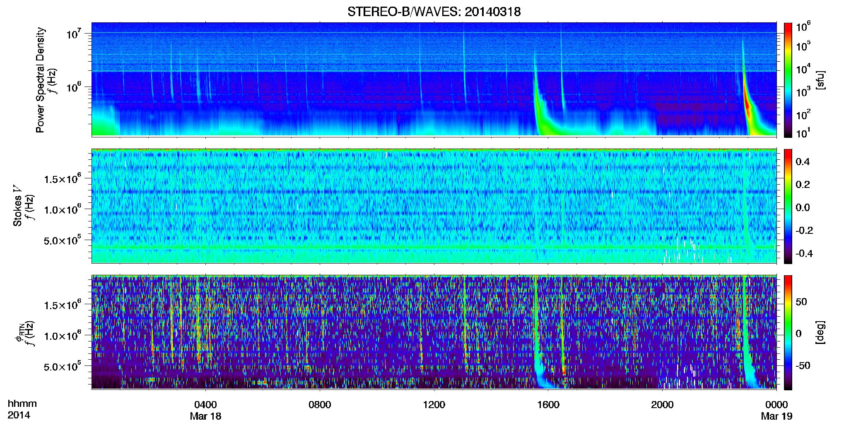
Task: Click the -0.4 label on Stokes colorbar
Action: 804,253
